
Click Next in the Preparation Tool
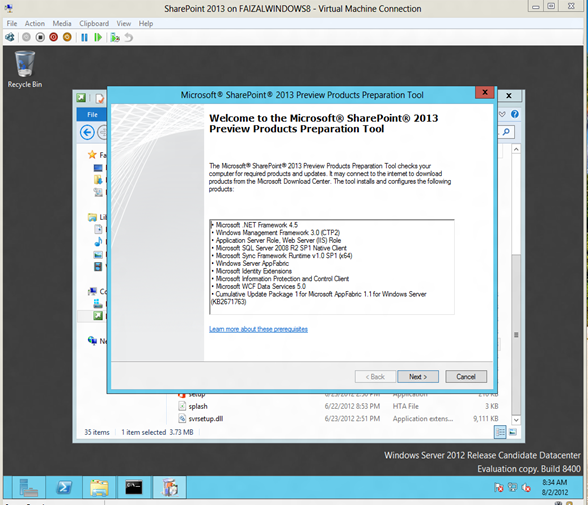coord(418,376)
